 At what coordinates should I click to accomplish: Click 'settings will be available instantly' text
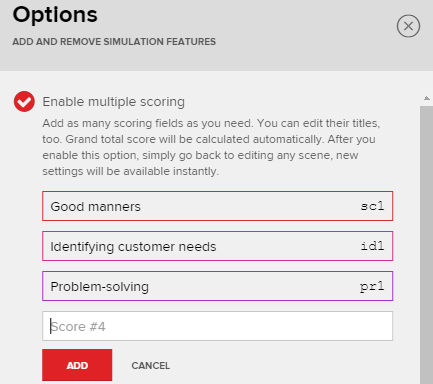click(x=131, y=171)
